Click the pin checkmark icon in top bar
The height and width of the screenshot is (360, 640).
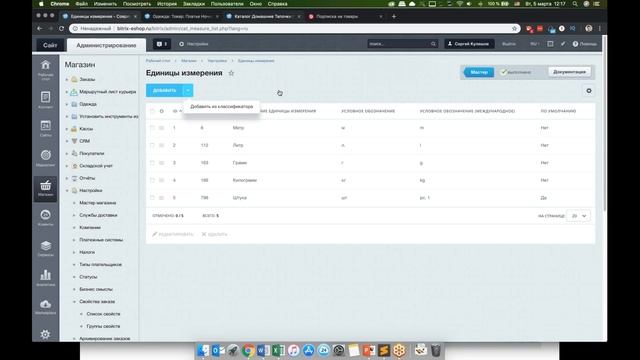tap(563, 44)
